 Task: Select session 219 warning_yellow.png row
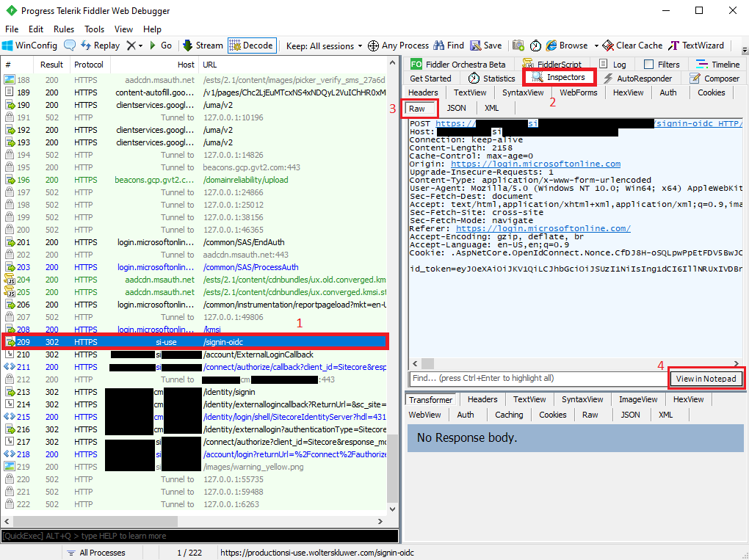pyautogui.click(x=195, y=467)
